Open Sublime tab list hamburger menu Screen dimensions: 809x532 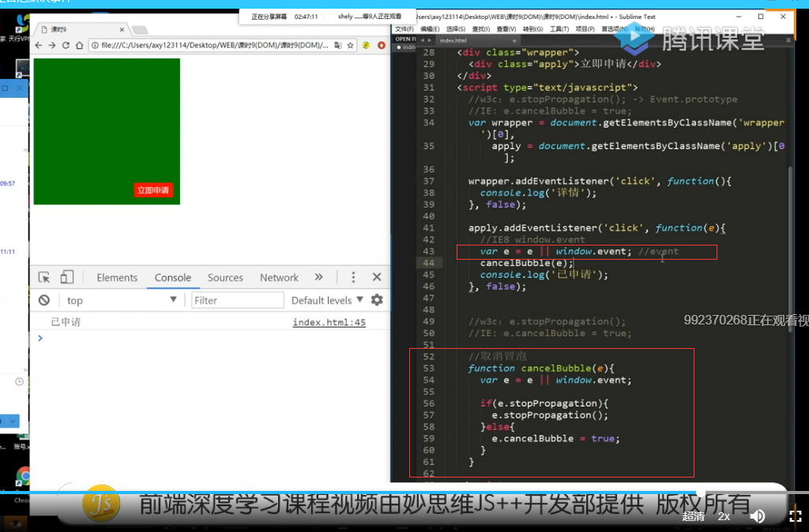click(788, 39)
